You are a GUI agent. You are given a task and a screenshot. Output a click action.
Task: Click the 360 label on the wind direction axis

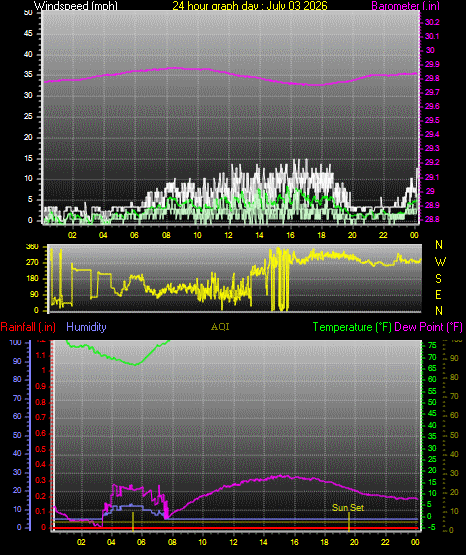click(32, 247)
